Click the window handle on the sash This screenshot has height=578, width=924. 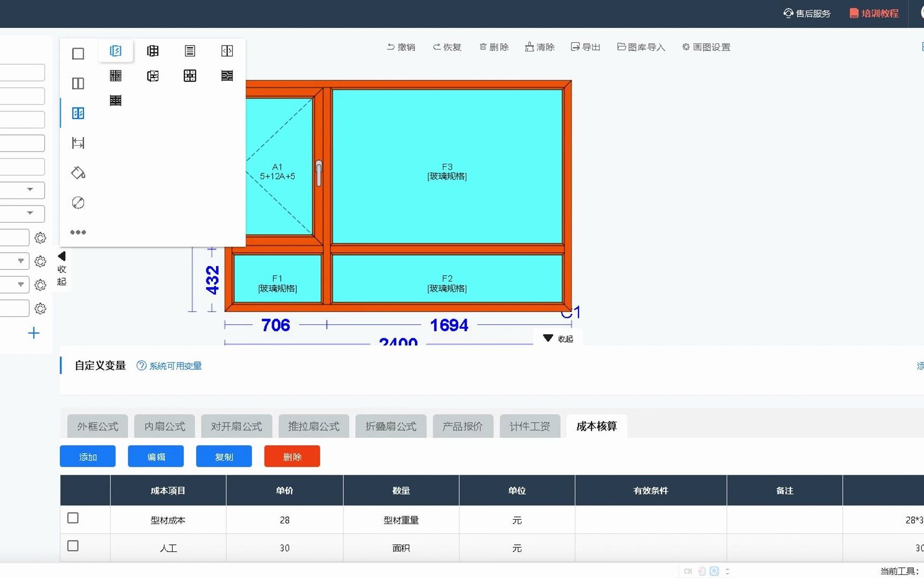[319, 173]
